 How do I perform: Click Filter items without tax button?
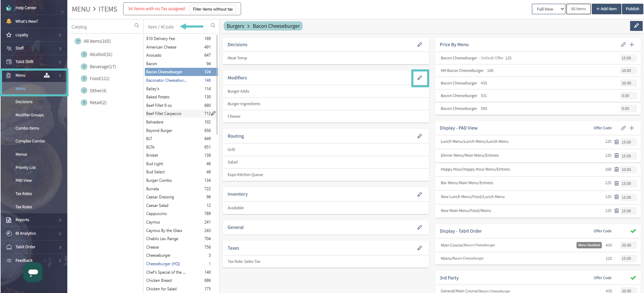coord(213,9)
